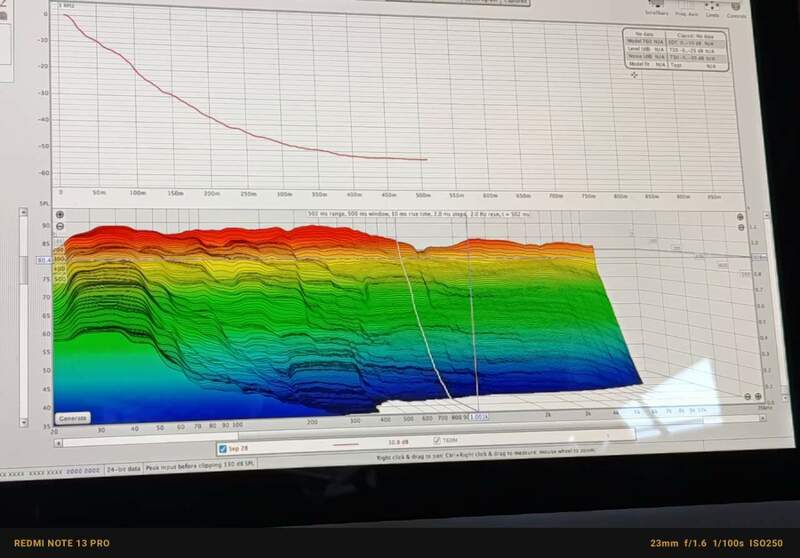Click the waterfall slice settings text above plot
The width and height of the screenshot is (800, 558).
(x=418, y=214)
